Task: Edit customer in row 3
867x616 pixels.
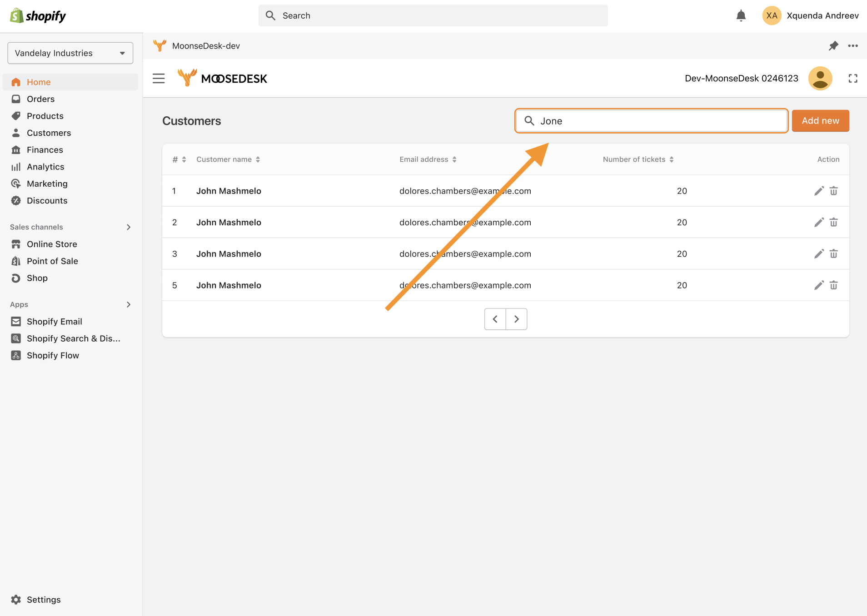Action: 819,254
